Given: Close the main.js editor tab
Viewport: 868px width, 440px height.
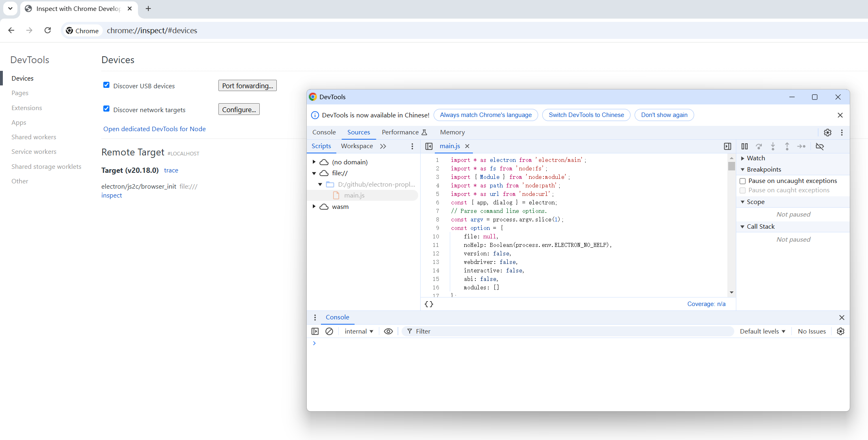Looking at the screenshot, I should pos(467,146).
